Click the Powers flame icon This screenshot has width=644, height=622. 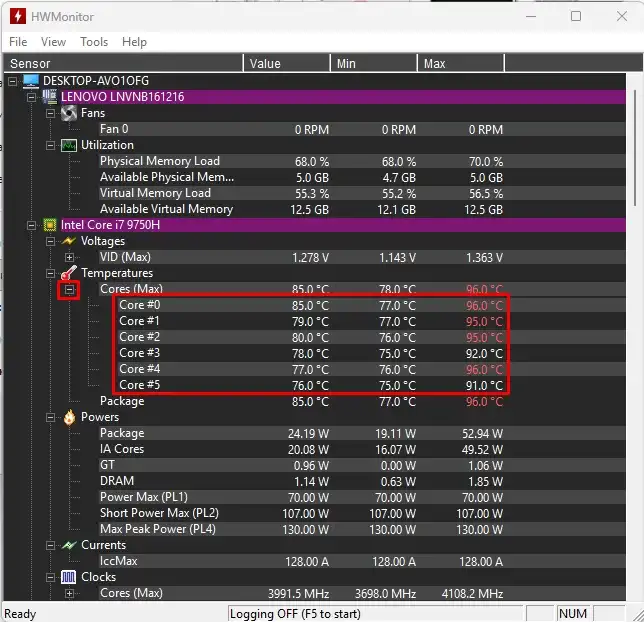pyautogui.click(x=69, y=417)
